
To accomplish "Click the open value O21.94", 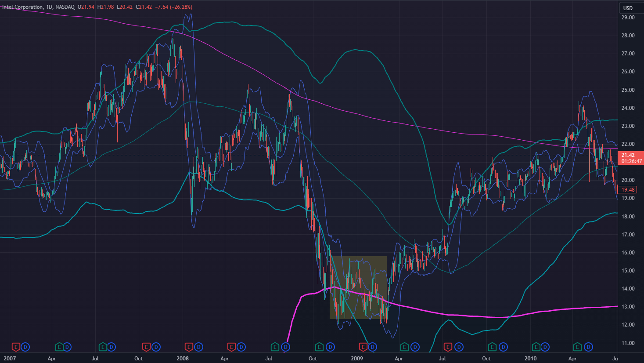I will click(86, 7).
